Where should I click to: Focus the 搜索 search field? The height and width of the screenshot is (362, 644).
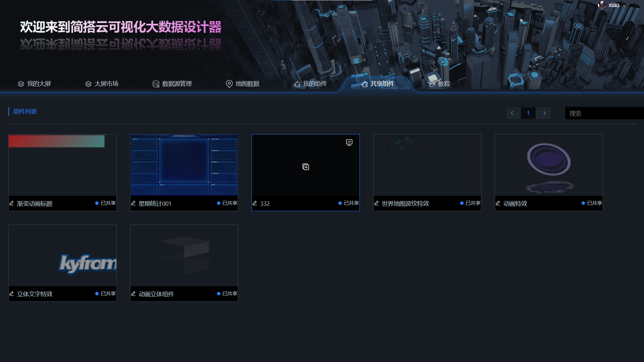click(x=604, y=113)
